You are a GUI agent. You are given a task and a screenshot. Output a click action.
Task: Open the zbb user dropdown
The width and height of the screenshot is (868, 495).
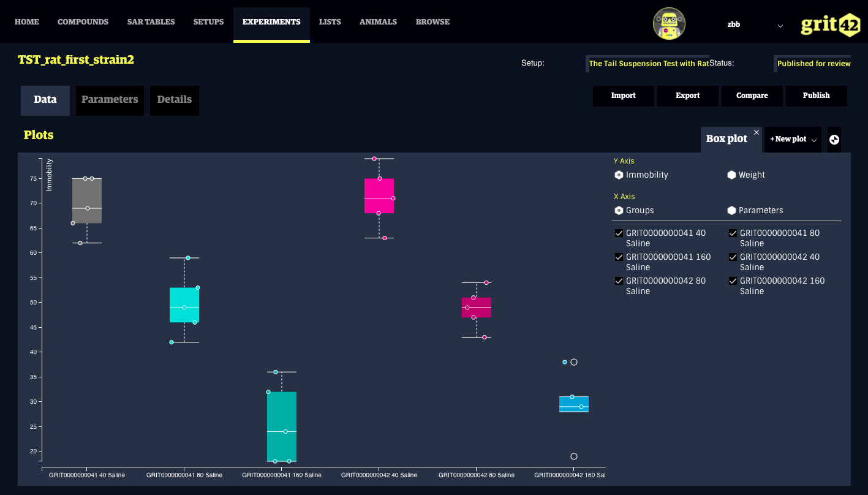[x=780, y=26]
